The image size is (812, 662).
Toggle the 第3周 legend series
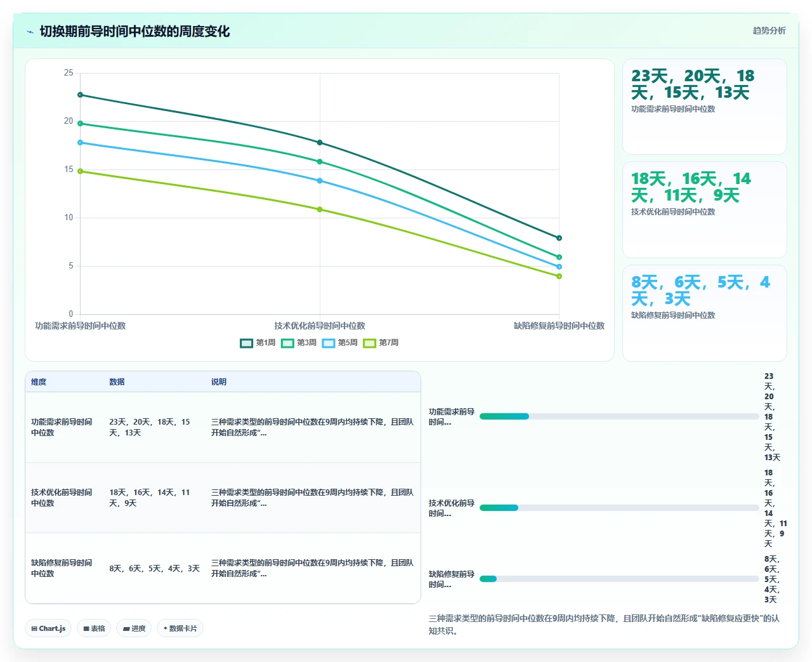299,343
